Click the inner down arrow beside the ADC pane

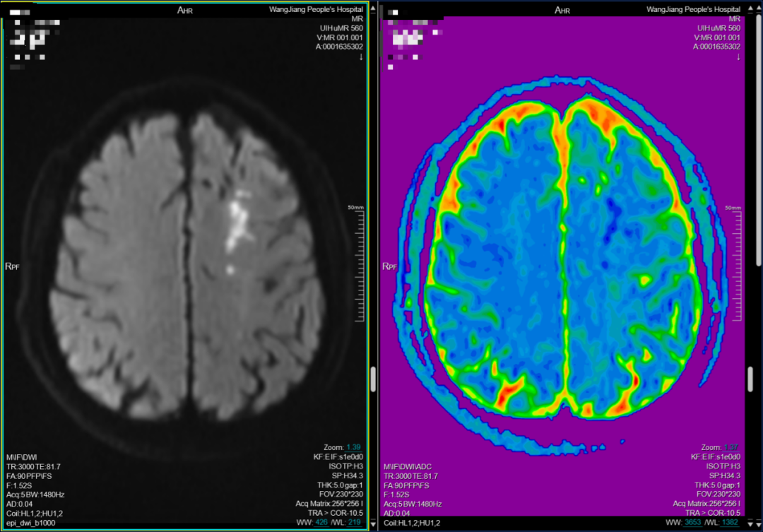pos(750,524)
